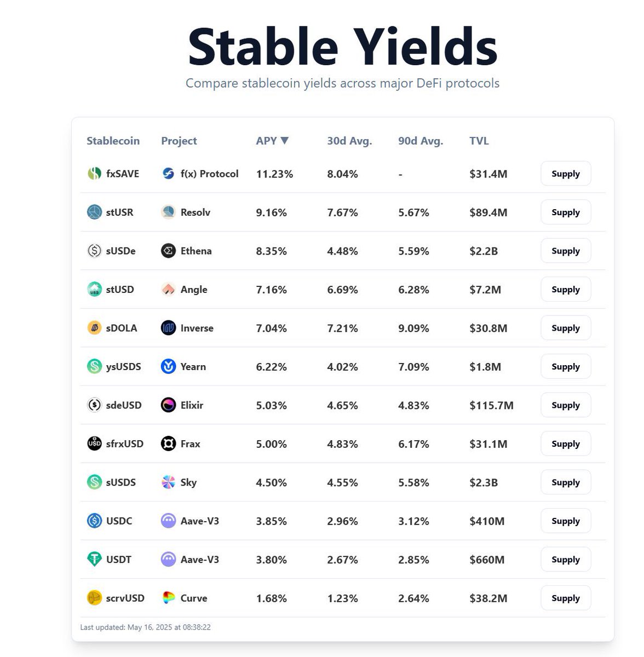Click Supply button for USDC Aave-V3
Image resolution: width=644 pixels, height=657 pixels.
566,521
